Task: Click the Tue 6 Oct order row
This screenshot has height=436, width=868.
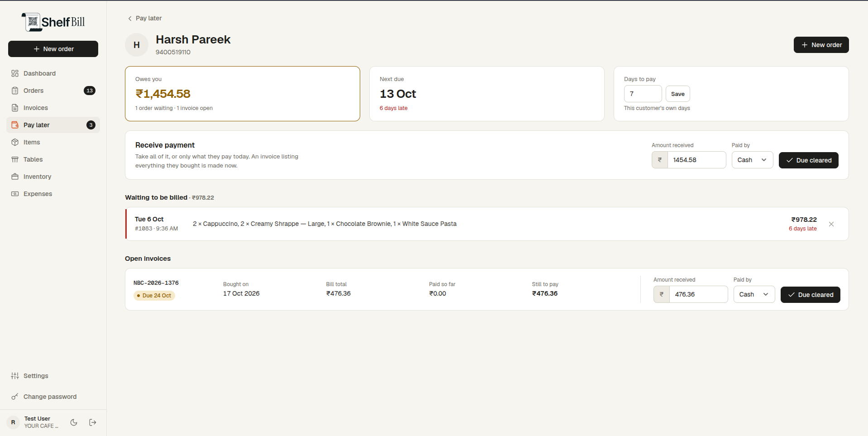Action: pyautogui.click(x=486, y=224)
